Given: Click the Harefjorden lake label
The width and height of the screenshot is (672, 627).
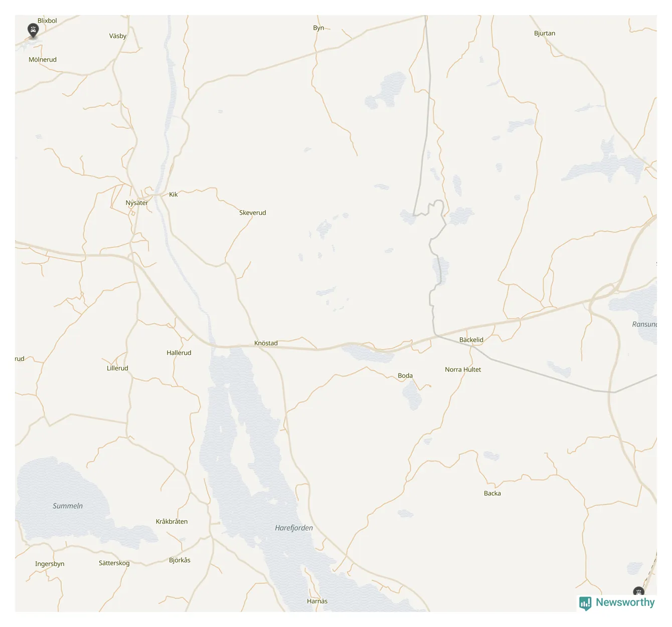Looking at the screenshot, I should coord(294,528).
